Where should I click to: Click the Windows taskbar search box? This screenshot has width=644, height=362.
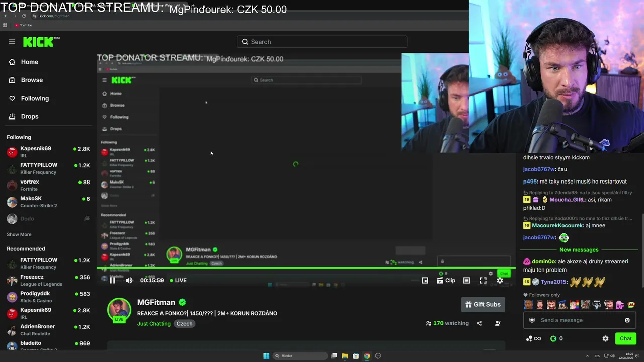(x=300, y=356)
